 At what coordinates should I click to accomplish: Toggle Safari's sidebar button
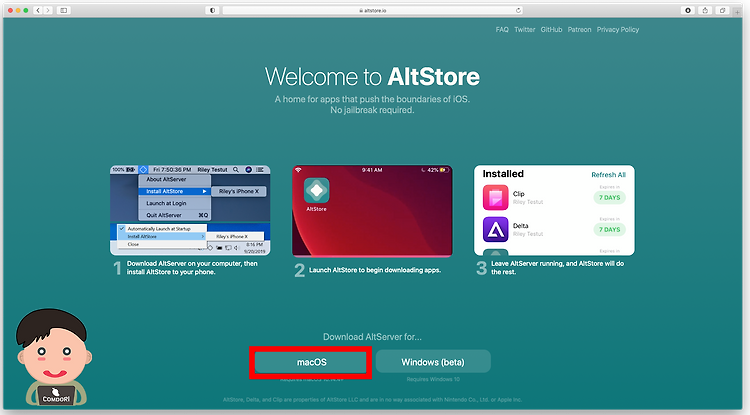click(x=64, y=10)
